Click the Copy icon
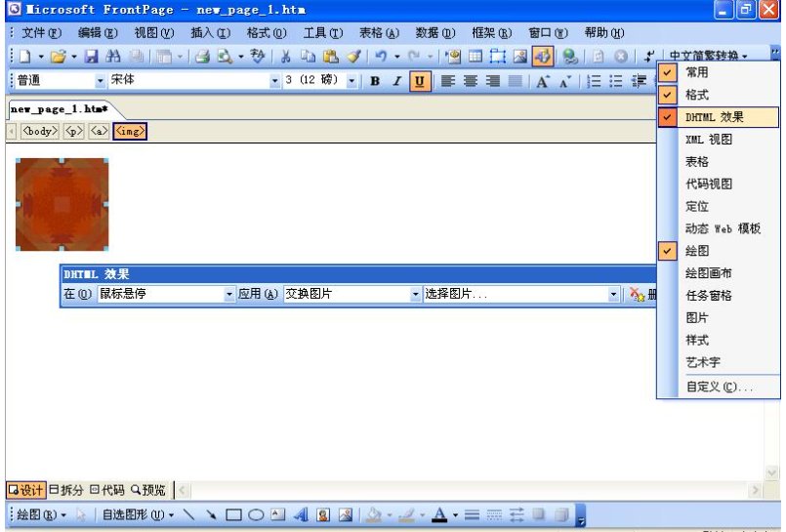 308,56
